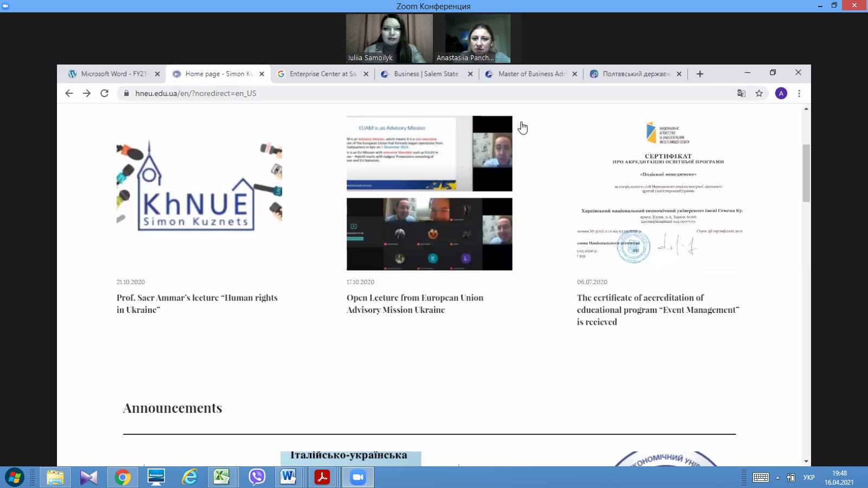Reload the hneu.edu.ua page
868x488 pixels.
[105, 93]
